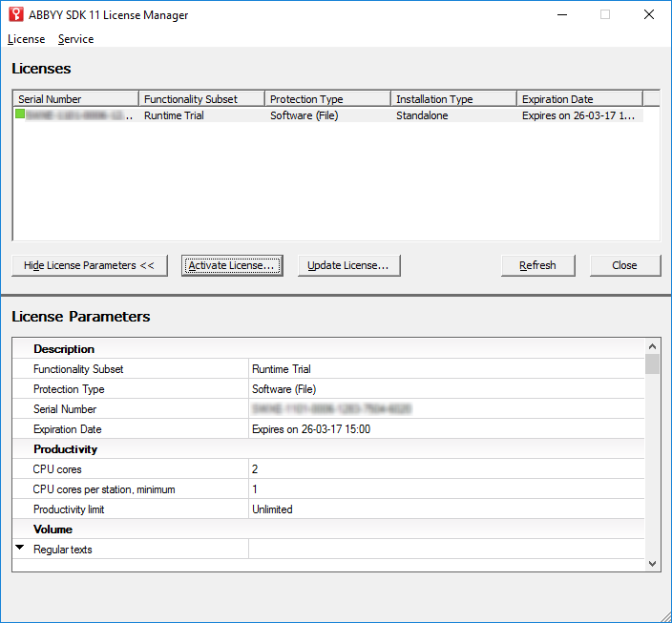
Task: Click the Regular texts label
Action: coord(63,550)
